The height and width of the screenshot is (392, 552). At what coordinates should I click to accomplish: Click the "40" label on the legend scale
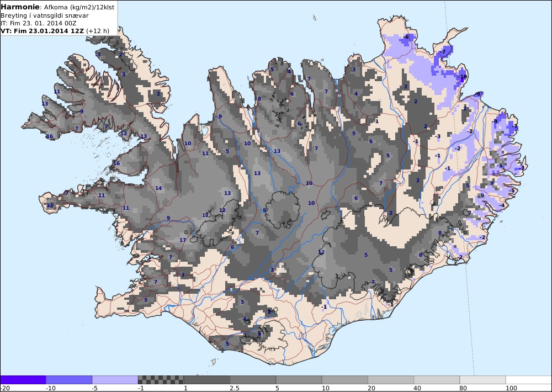(418, 388)
